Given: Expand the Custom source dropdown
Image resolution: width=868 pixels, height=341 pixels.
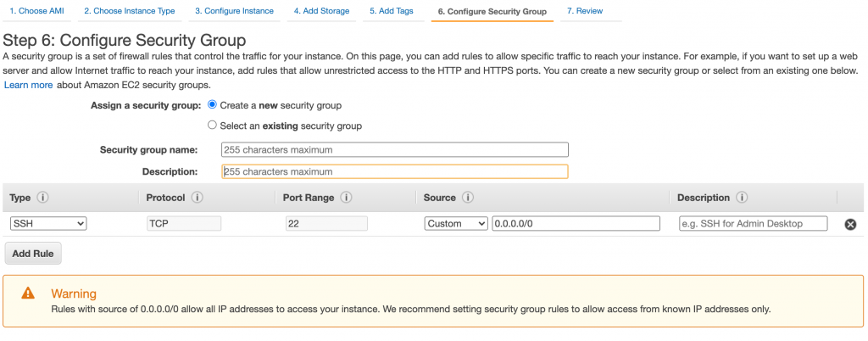Looking at the screenshot, I should click(x=457, y=224).
